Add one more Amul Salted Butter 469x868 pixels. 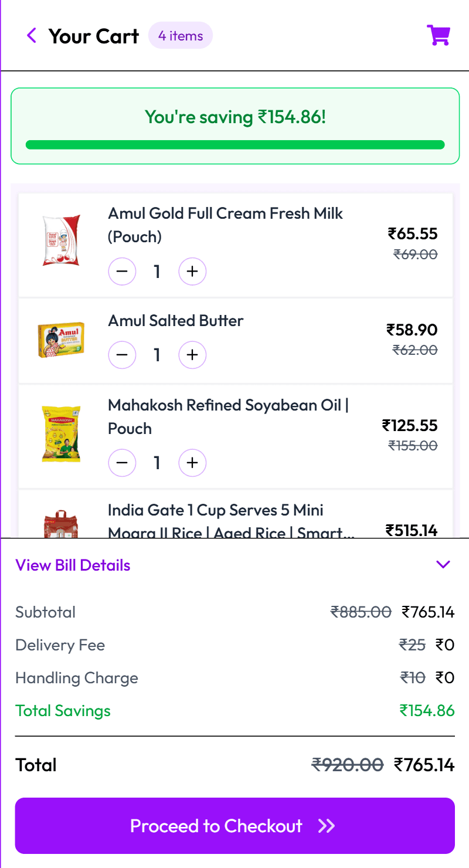click(192, 355)
